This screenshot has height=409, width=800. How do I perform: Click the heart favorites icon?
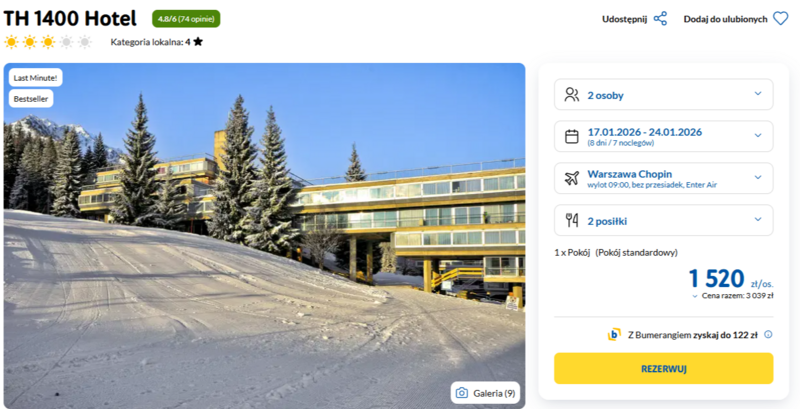[780, 19]
